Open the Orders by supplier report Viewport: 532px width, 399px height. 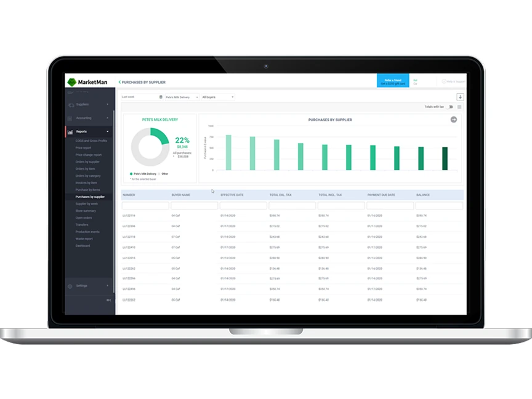pos(87,161)
